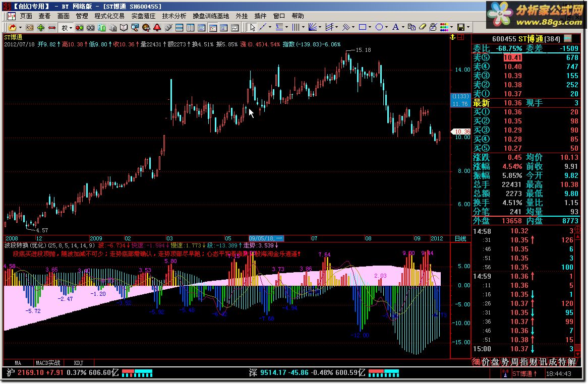Click the 讯 news tab in side panel
The image size is (588, 384).
tap(543, 362)
